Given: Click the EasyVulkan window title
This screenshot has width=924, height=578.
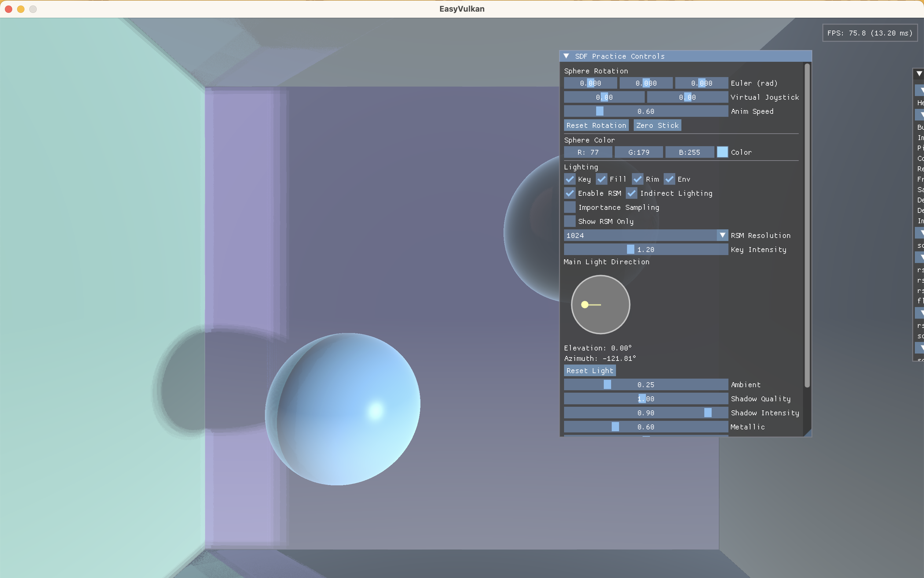Looking at the screenshot, I should click(x=462, y=9).
